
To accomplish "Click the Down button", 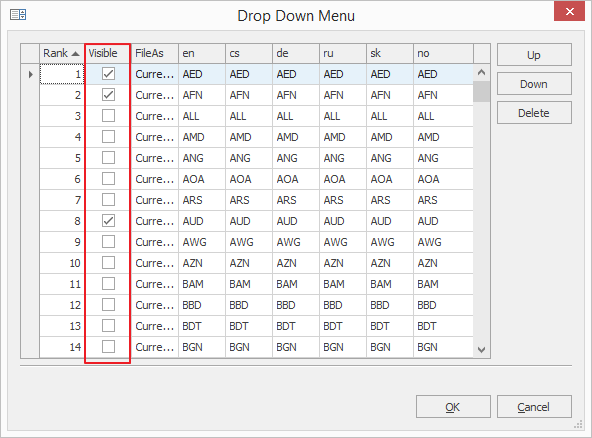I will coord(534,84).
